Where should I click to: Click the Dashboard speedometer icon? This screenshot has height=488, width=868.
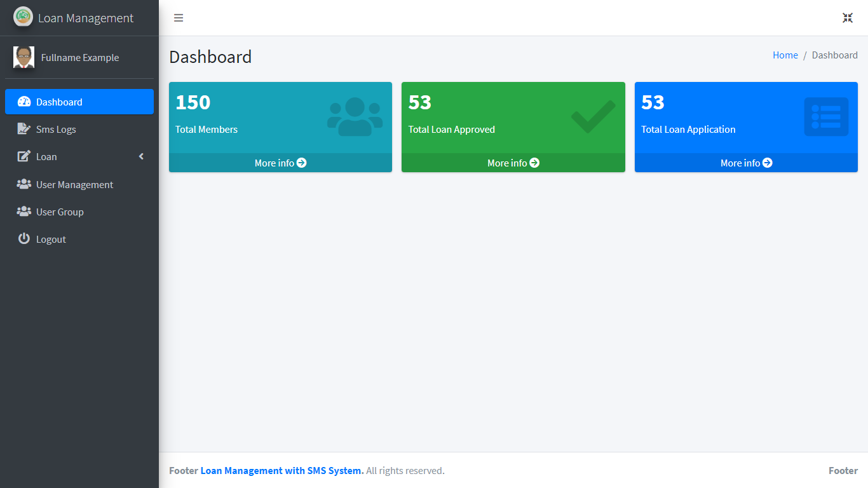coord(24,102)
